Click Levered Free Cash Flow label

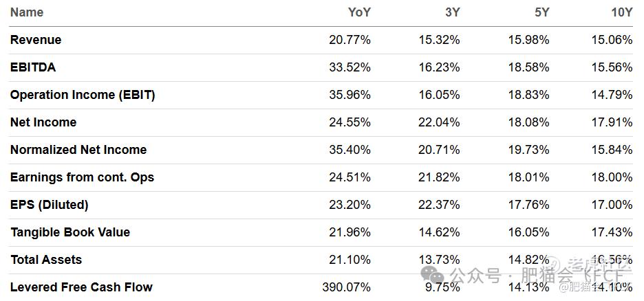(81, 287)
